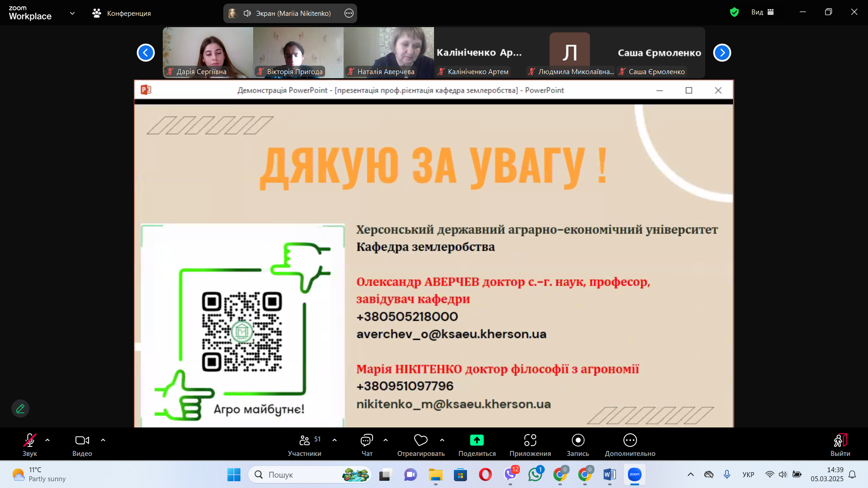Open the Конференция meeting tab
Viewport: 868px width, 488px height.
point(122,13)
